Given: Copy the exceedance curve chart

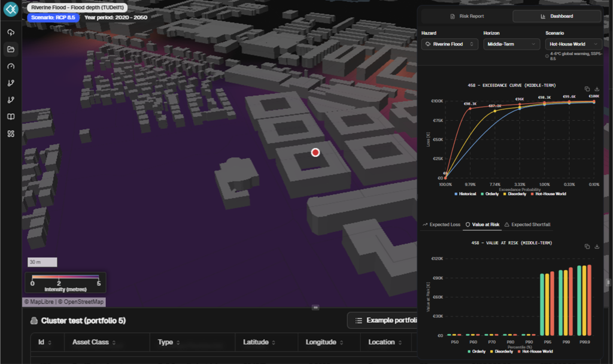Looking at the screenshot, I should (587, 89).
